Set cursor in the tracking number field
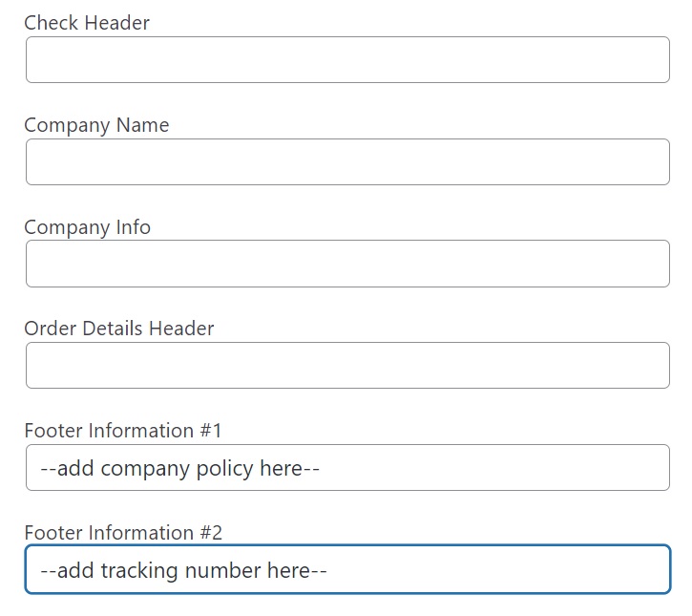This screenshot has height=616, width=692. 347,569
